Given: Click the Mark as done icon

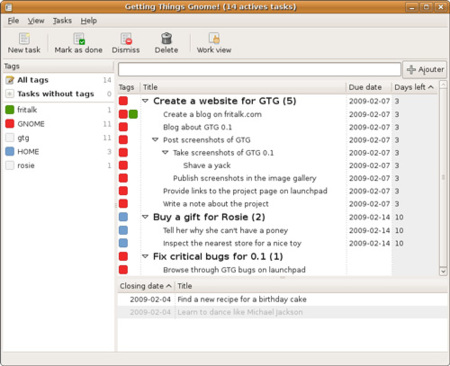Looking at the screenshot, I should (79, 39).
